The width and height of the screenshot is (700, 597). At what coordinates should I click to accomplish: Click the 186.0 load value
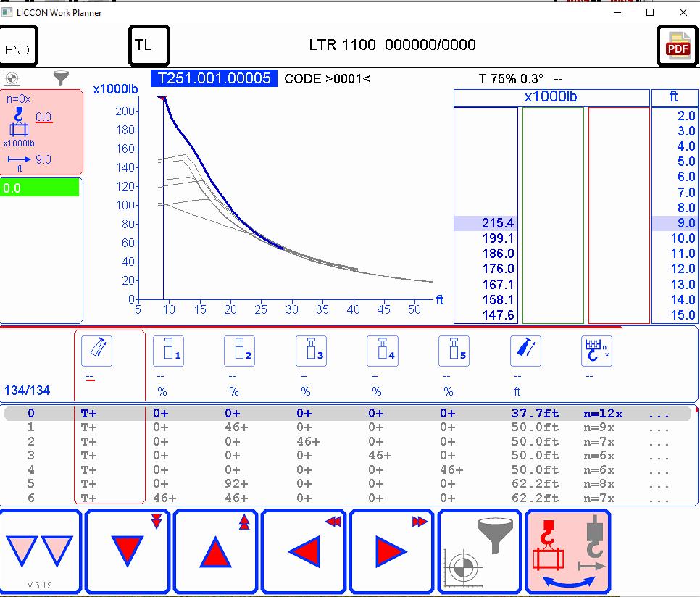pyautogui.click(x=498, y=254)
